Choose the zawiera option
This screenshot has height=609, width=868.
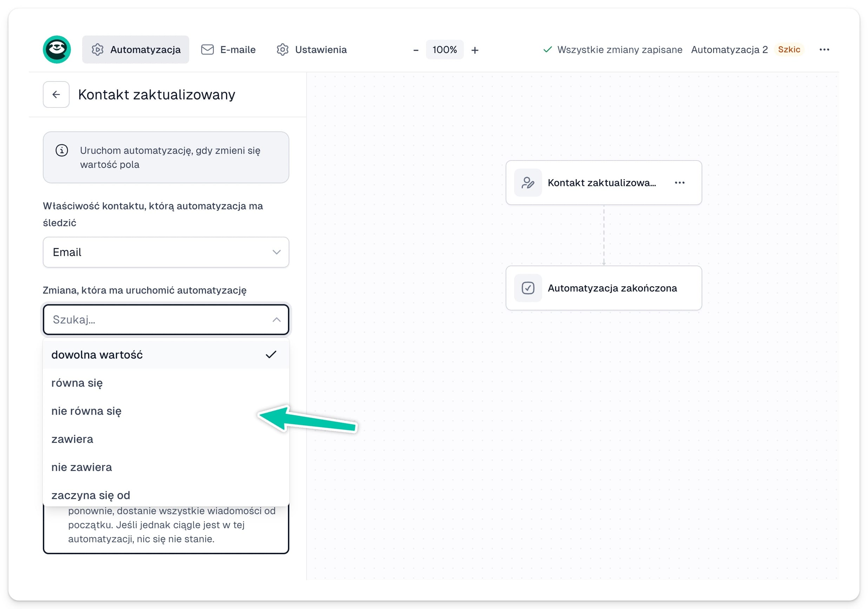pyautogui.click(x=166, y=439)
